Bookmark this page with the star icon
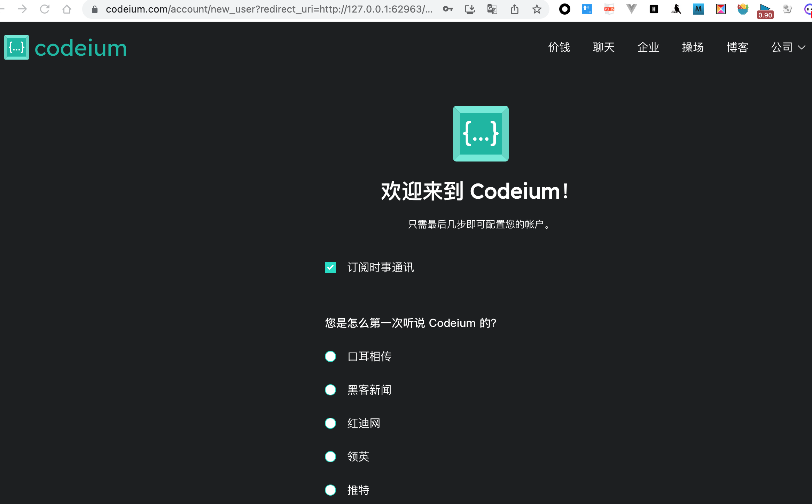The width and height of the screenshot is (812, 504). [x=537, y=9]
